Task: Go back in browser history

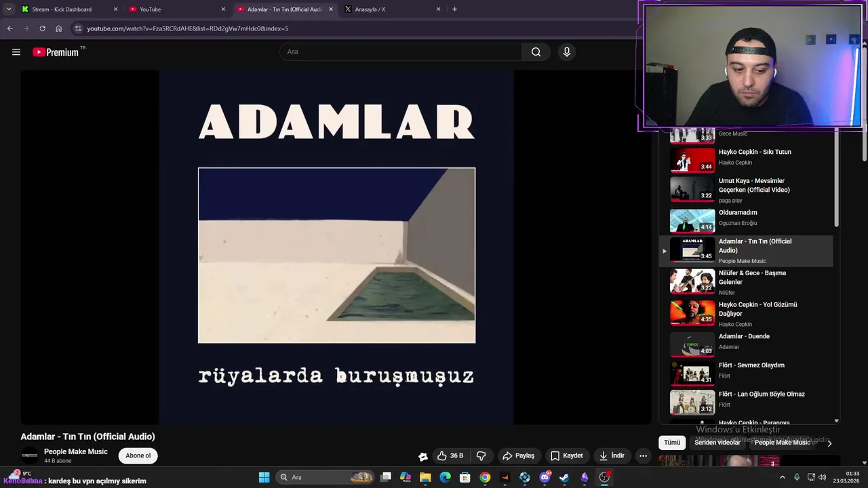Action: (9, 28)
